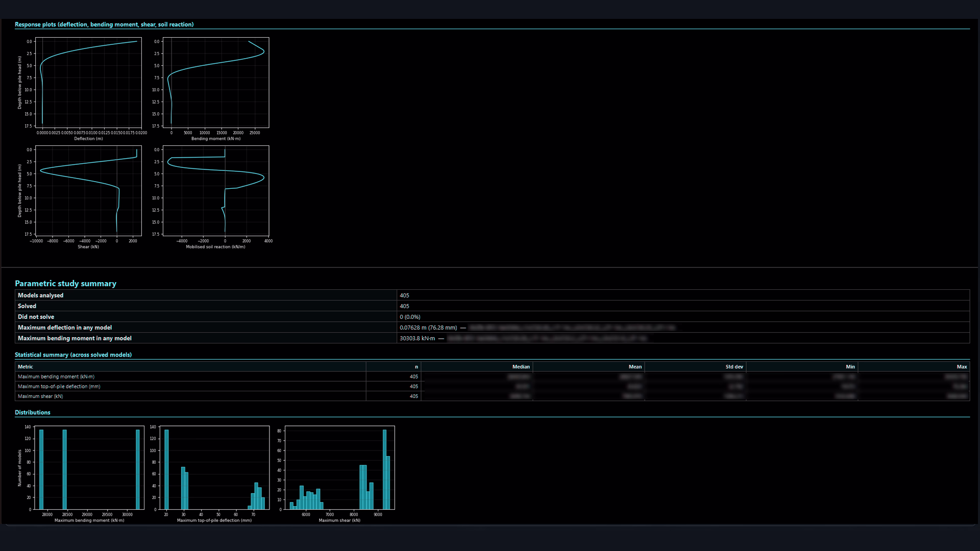
Task: Select the 'Models analysed' row label
Action: pyautogui.click(x=41, y=295)
